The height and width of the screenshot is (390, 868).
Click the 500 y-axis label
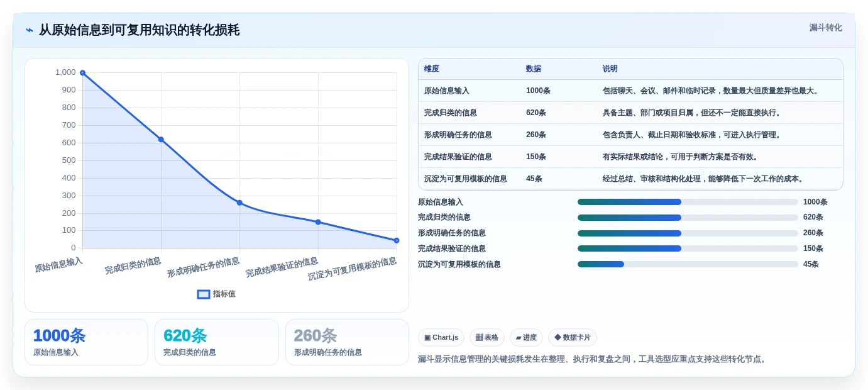point(69,160)
